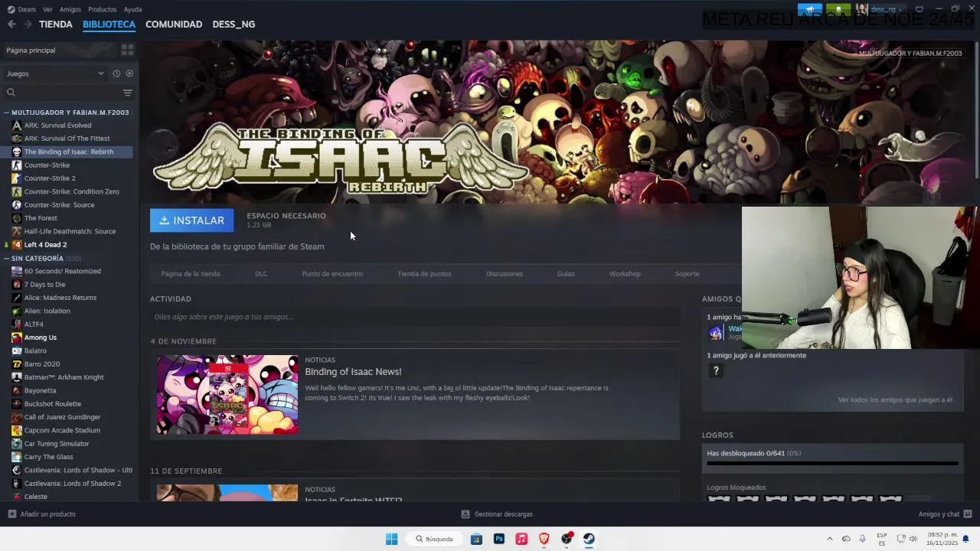The height and width of the screenshot is (551, 980).
Task: Select Buckshot Roulette in the library
Action: [x=52, y=404]
